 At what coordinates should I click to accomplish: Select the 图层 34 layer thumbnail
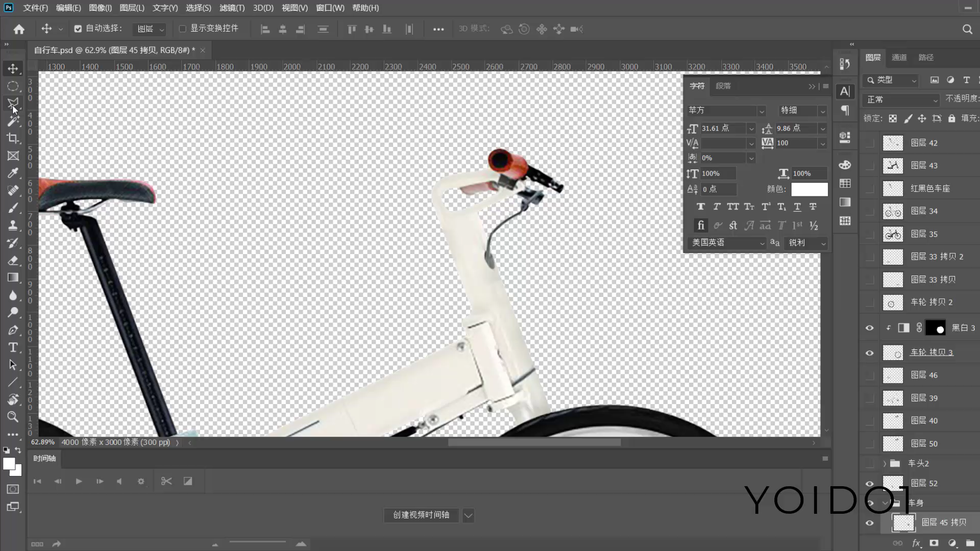893,211
